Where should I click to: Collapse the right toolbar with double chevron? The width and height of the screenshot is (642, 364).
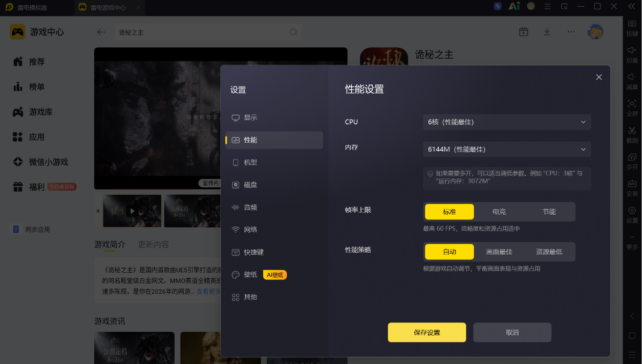click(632, 6)
